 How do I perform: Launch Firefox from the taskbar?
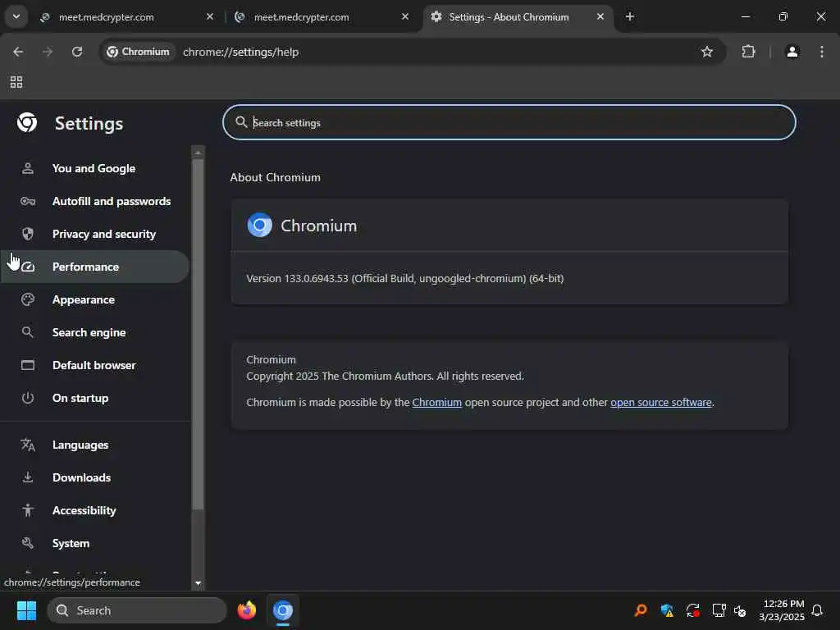(246, 610)
